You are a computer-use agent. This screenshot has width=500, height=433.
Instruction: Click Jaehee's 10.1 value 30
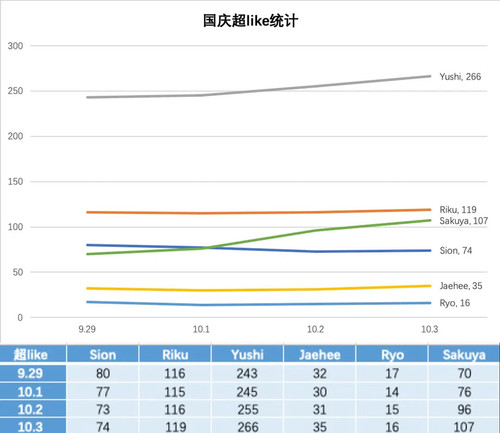point(320,392)
